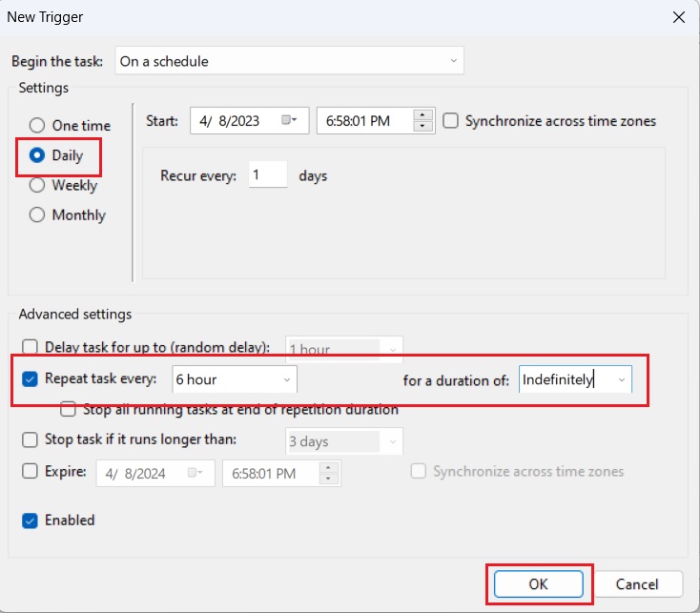The height and width of the screenshot is (613, 700).
Task: Confirm the trigger with OK button
Action: click(x=539, y=584)
